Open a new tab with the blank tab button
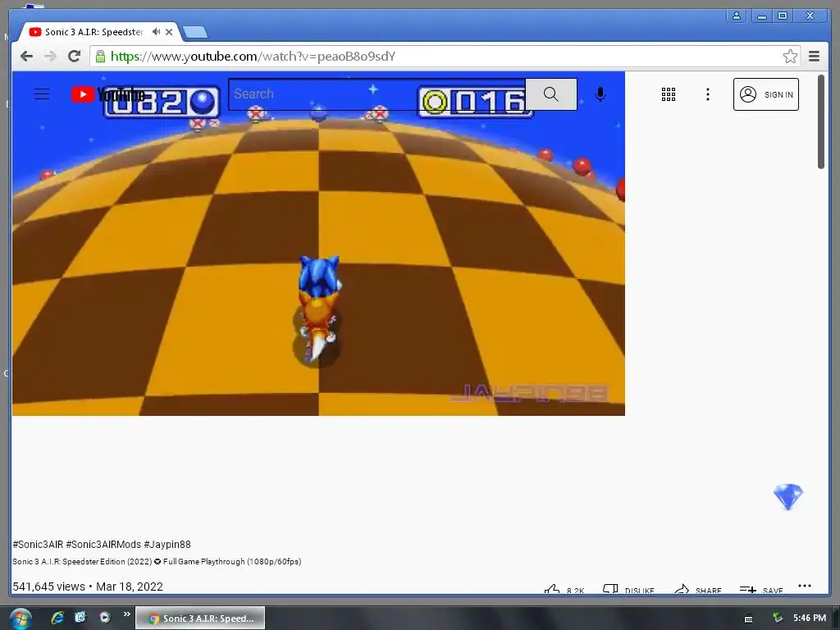 (195, 33)
